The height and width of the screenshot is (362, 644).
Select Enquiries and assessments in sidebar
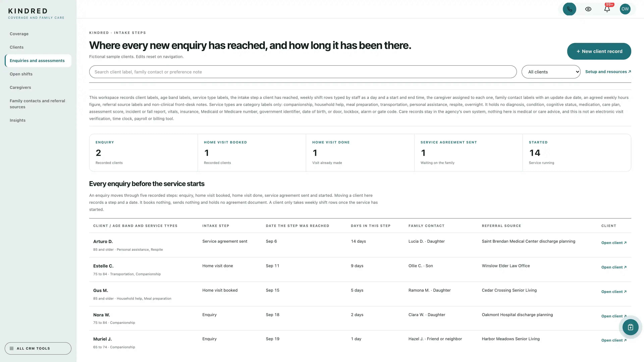[38, 61]
